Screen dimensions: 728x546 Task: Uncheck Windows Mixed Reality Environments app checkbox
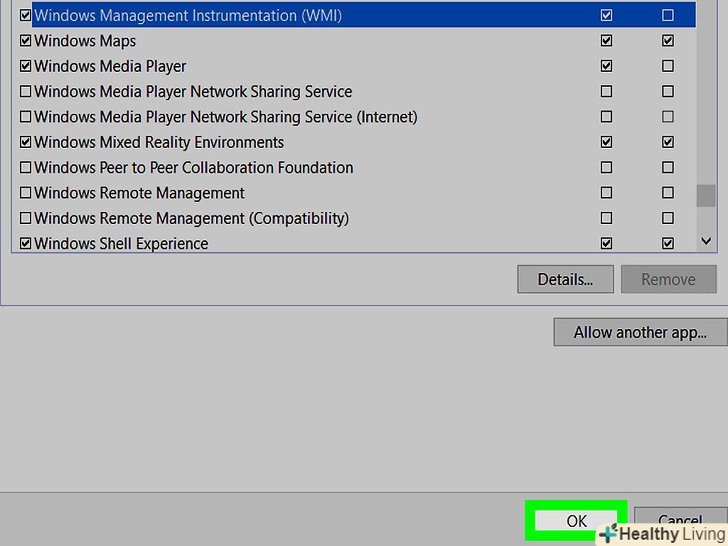(26, 142)
